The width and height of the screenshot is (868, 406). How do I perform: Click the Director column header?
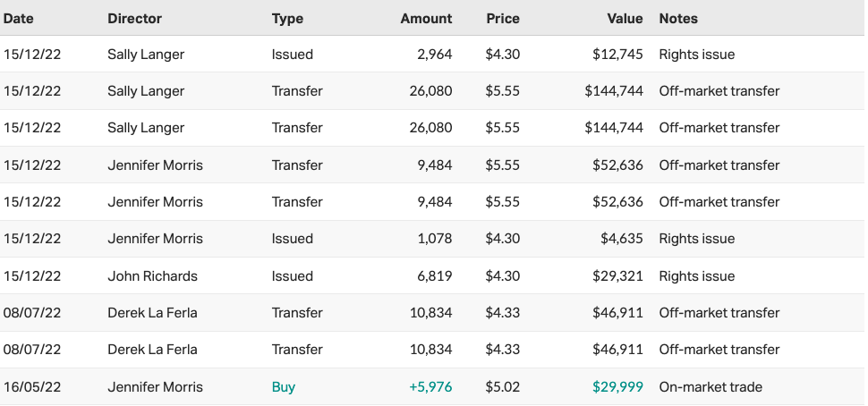coord(133,18)
